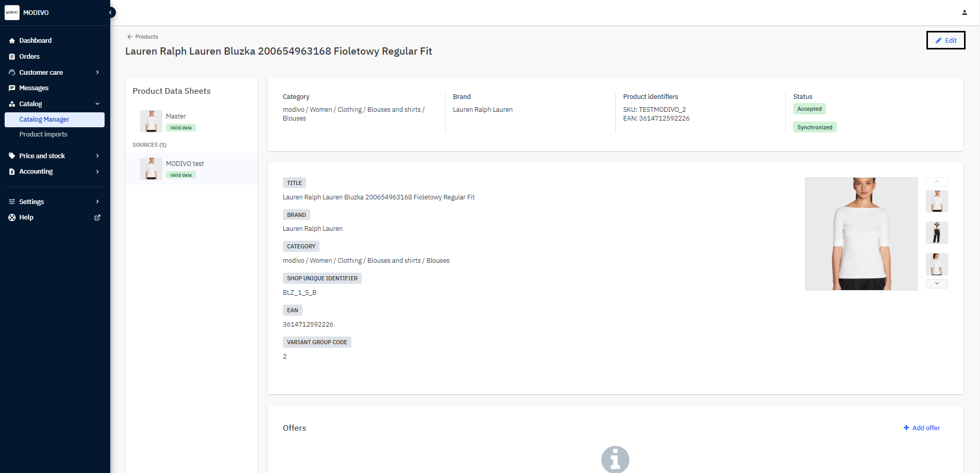Screen dimensions: 980x473
Task: Go to the Orders page
Action: pyautogui.click(x=55, y=57)
